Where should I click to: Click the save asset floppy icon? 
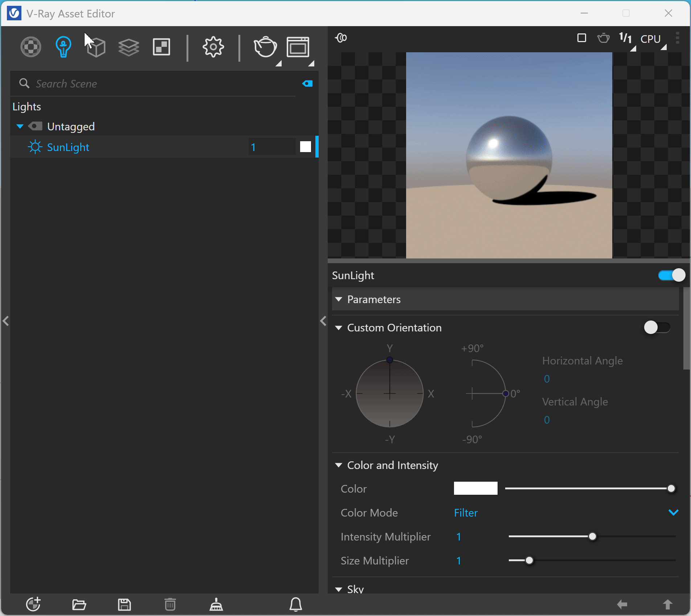coord(124,604)
